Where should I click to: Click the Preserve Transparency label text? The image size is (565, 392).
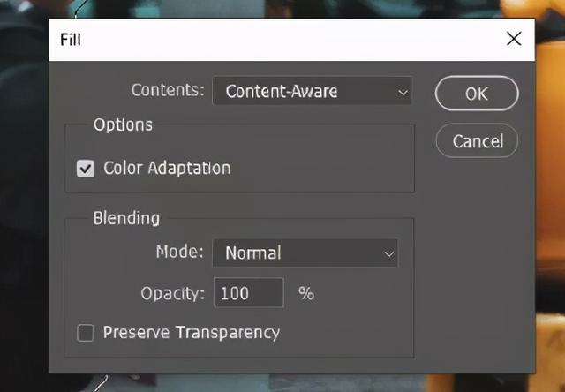pyautogui.click(x=192, y=333)
